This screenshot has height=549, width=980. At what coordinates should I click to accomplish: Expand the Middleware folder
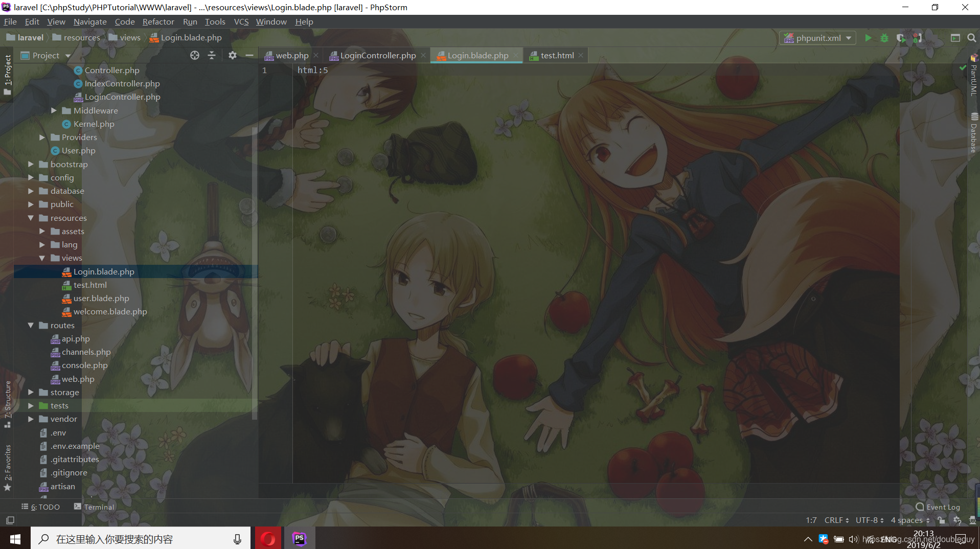pyautogui.click(x=54, y=110)
